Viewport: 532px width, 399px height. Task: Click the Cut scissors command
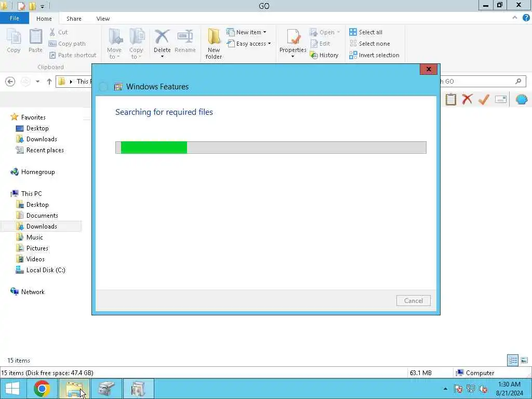point(58,32)
